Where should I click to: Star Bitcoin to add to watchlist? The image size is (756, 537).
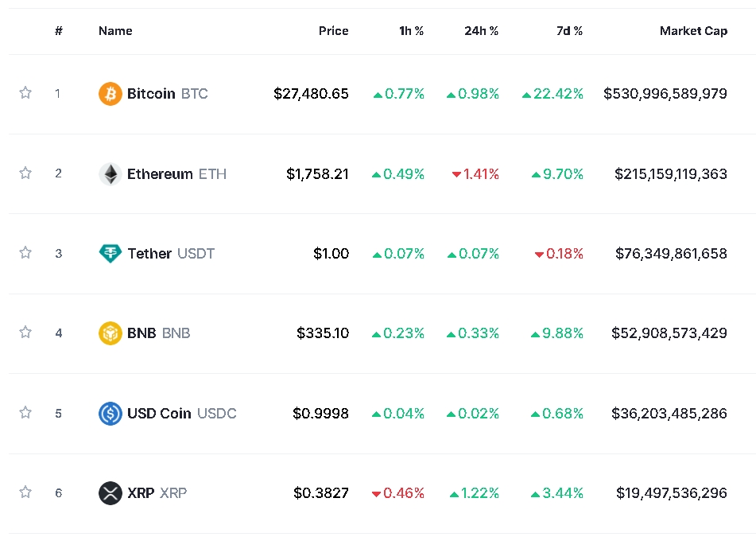[x=25, y=93]
